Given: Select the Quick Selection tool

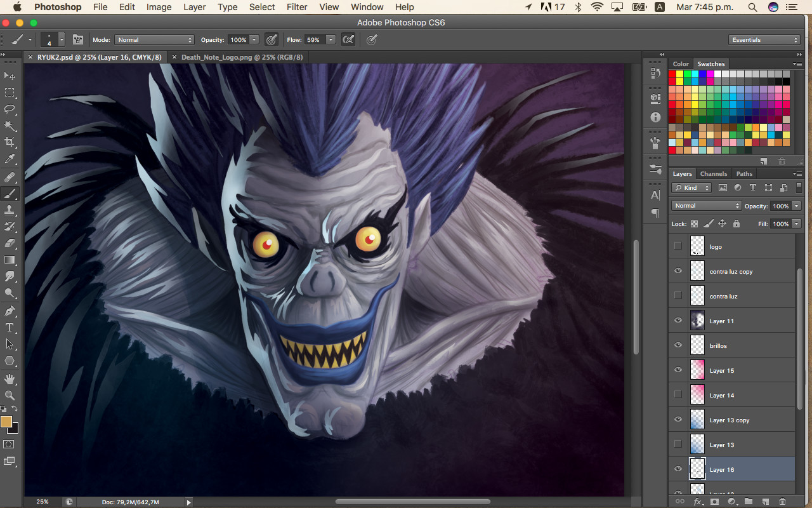Looking at the screenshot, I should point(10,126).
